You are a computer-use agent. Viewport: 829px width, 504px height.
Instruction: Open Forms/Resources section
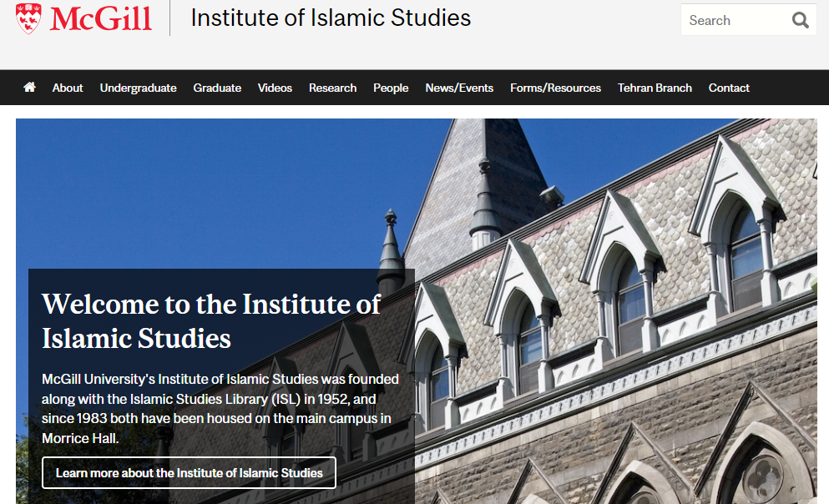coord(556,88)
